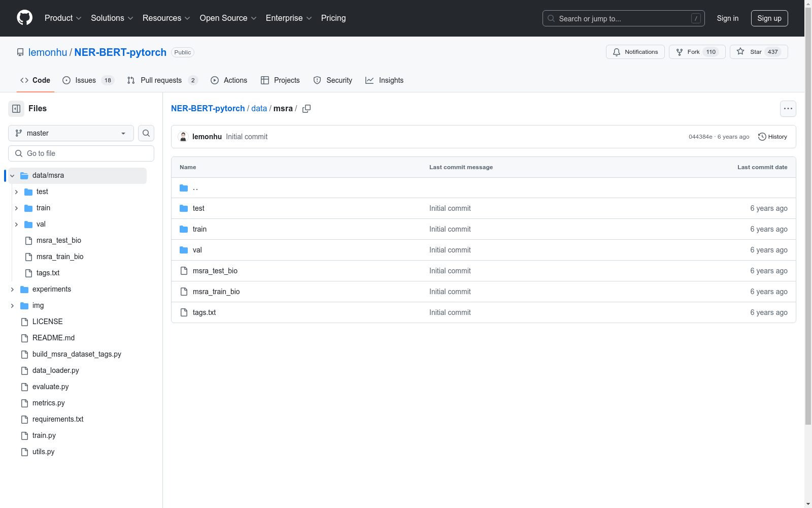Expand the Product menu

click(x=63, y=18)
